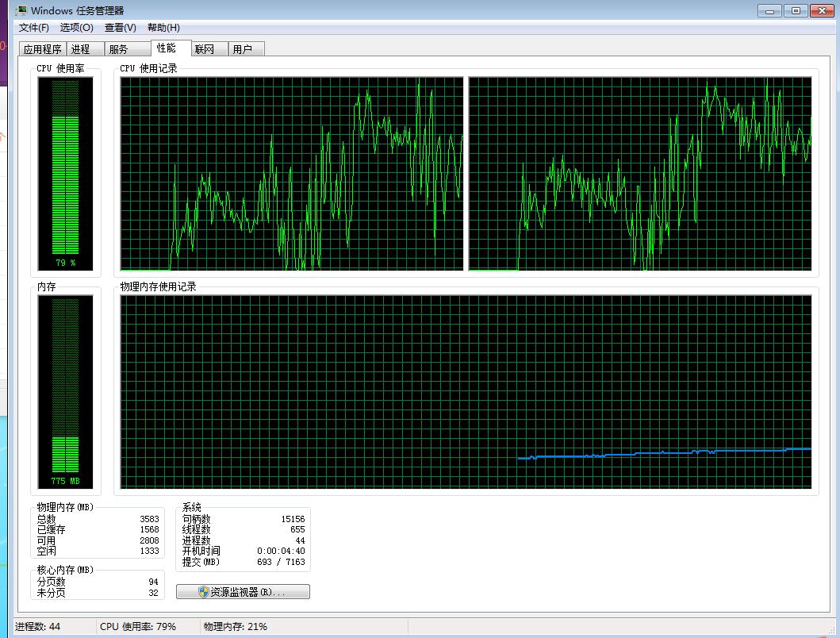The height and width of the screenshot is (638, 840).
Task: Minimize the Task Manager window
Action: pyautogui.click(x=770, y=11)
